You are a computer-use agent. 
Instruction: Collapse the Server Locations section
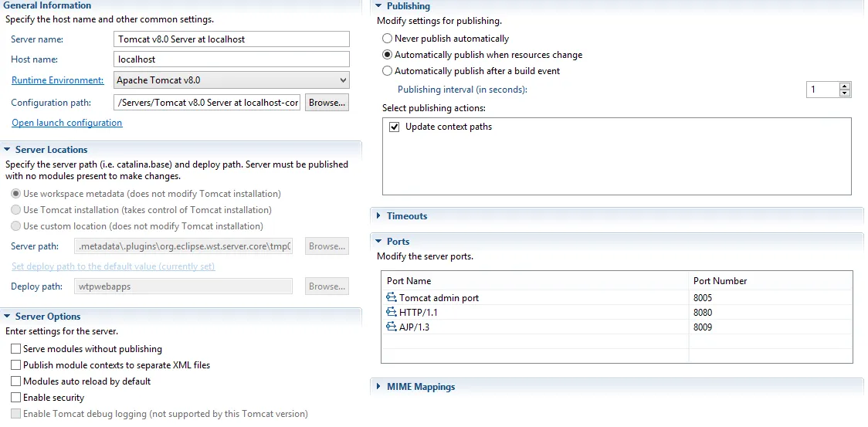[x=7, y=150]
